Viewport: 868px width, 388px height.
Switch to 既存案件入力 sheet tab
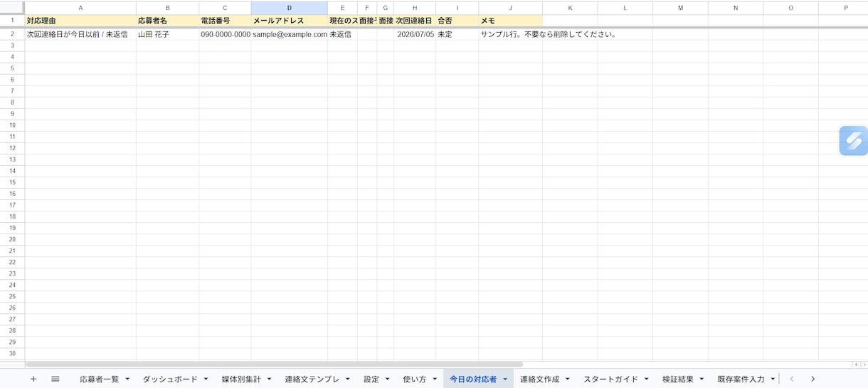[741, 379]
